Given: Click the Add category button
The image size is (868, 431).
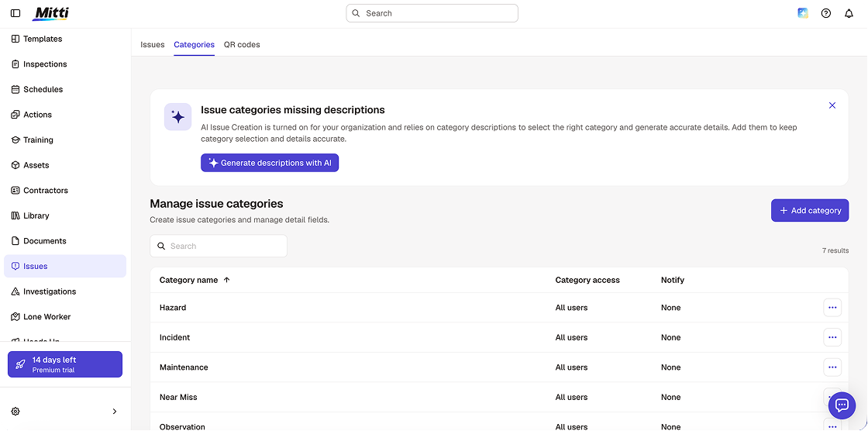Looking at the screenshot, I should click(x=810, y=211).
